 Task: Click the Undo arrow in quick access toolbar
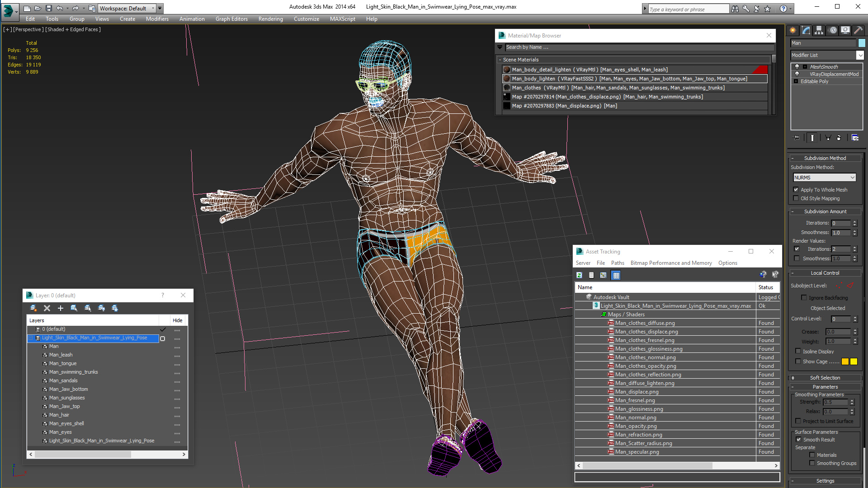59,8
